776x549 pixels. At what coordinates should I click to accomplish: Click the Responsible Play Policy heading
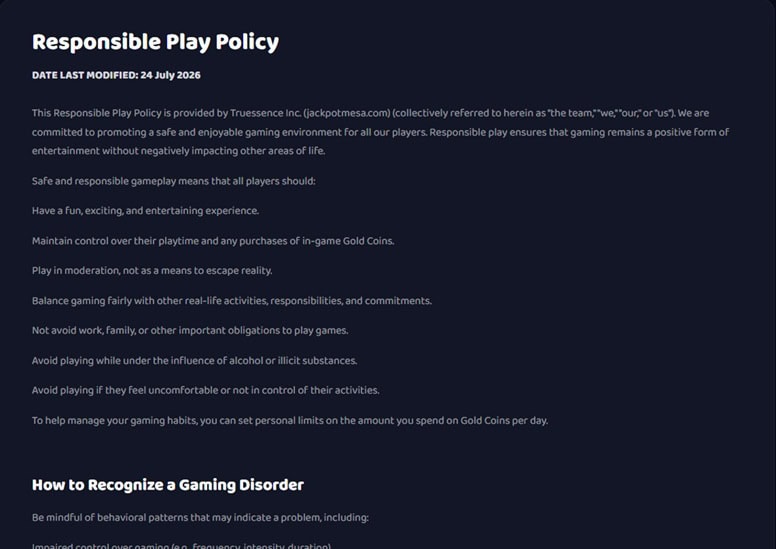pyautogui.click(x=155, y=42)
